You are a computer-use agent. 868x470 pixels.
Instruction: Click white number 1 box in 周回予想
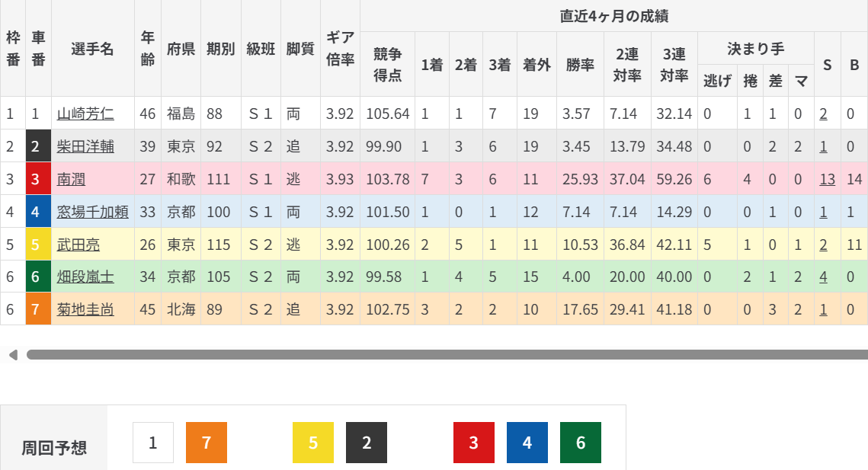pos(153,443)
